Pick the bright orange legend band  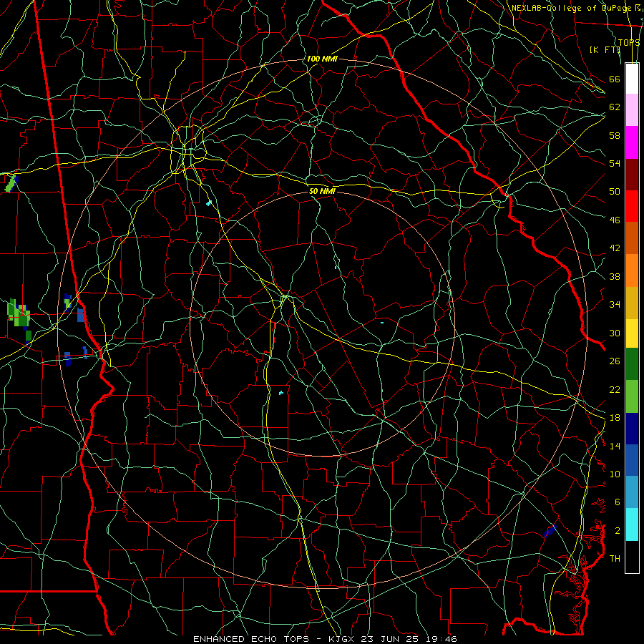632,270
